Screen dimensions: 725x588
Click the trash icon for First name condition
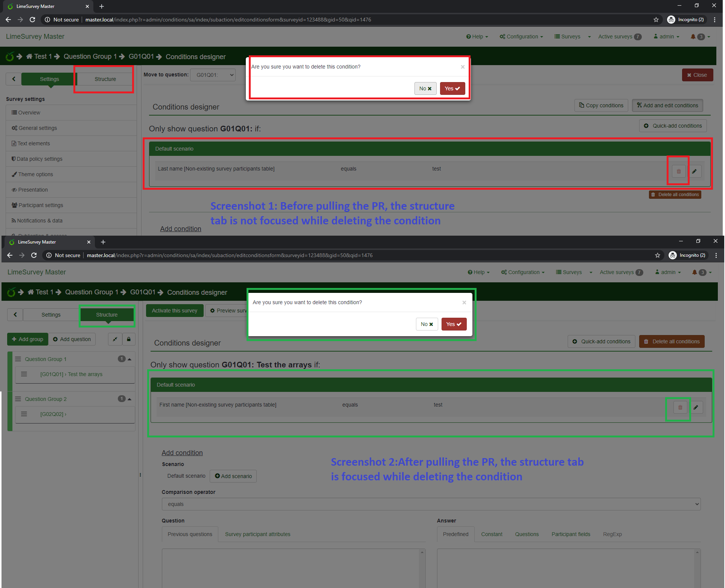(680, 407)
